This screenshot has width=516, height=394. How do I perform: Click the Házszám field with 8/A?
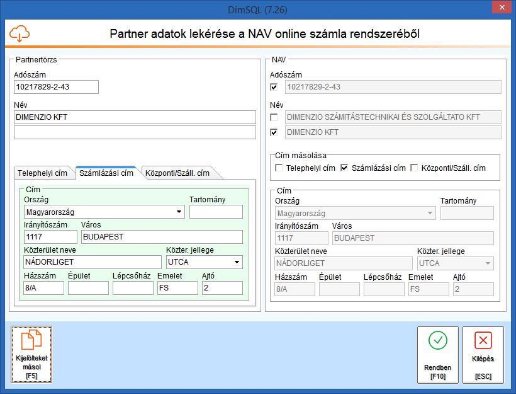[44, 288]
